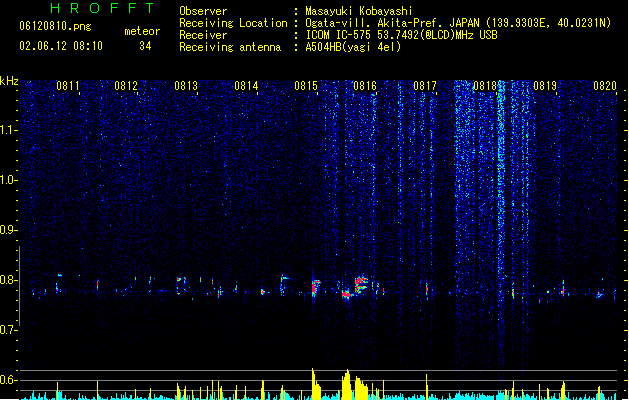Click the 0814 time marker

(246, 86)
